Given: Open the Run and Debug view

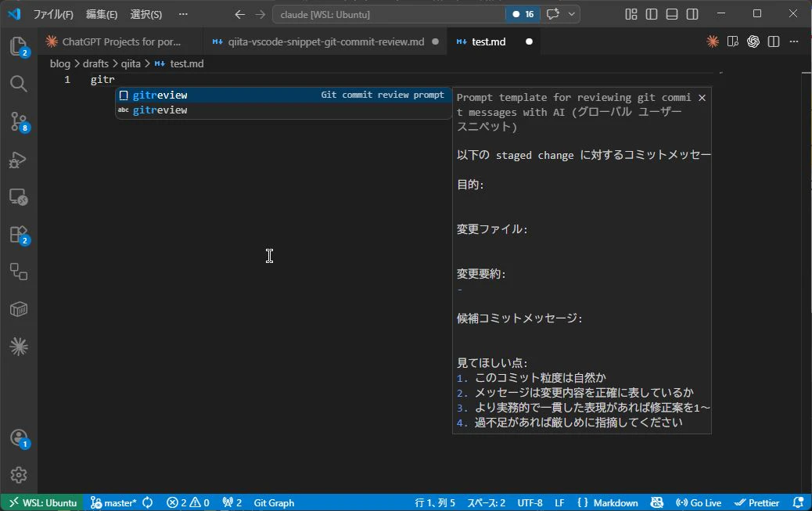Looking at the screenshot, I should point(19,160).
